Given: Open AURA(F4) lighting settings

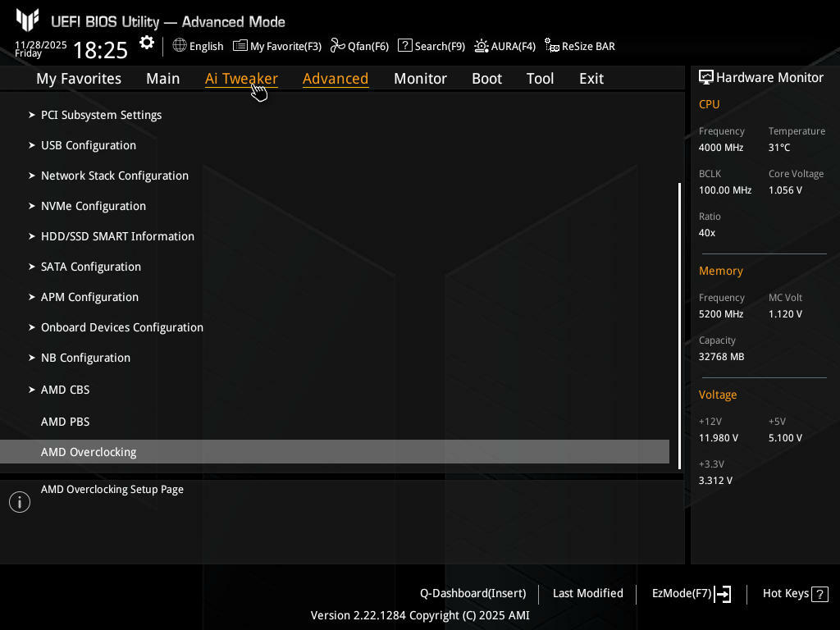Looking at the screenshot, I should tap(504, 46).
